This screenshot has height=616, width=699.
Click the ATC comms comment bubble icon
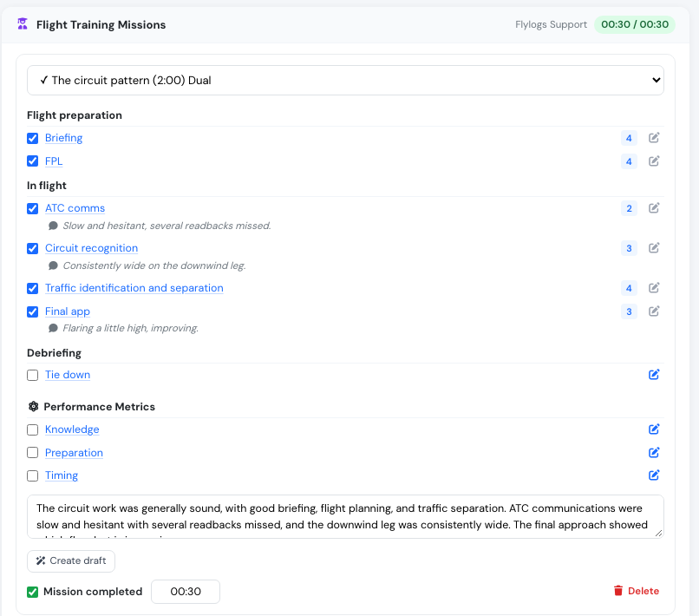(53, 226)
